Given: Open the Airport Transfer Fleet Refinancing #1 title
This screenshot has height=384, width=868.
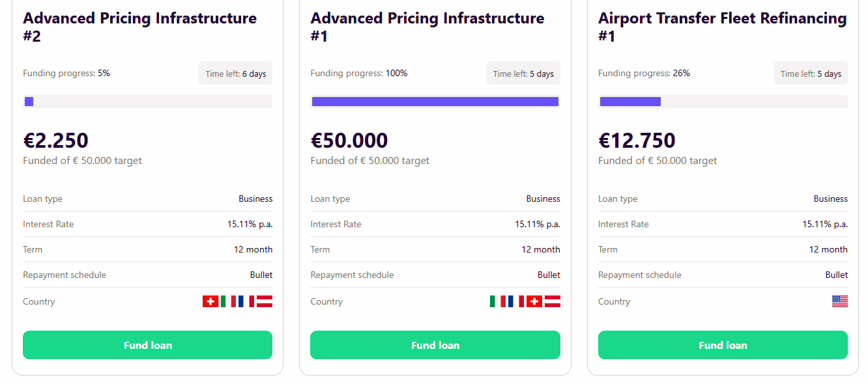Looking at the screenshot, I should (722, 27).
